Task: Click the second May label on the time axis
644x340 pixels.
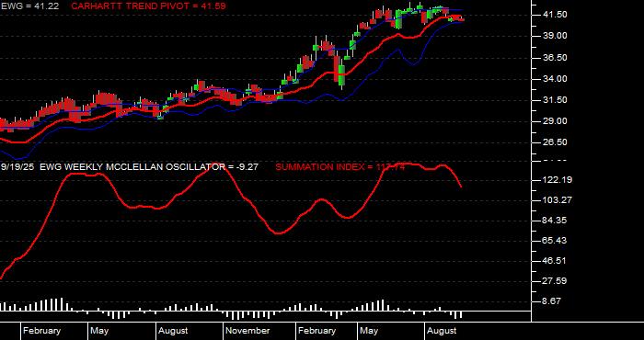Action: tap(369, 331)
